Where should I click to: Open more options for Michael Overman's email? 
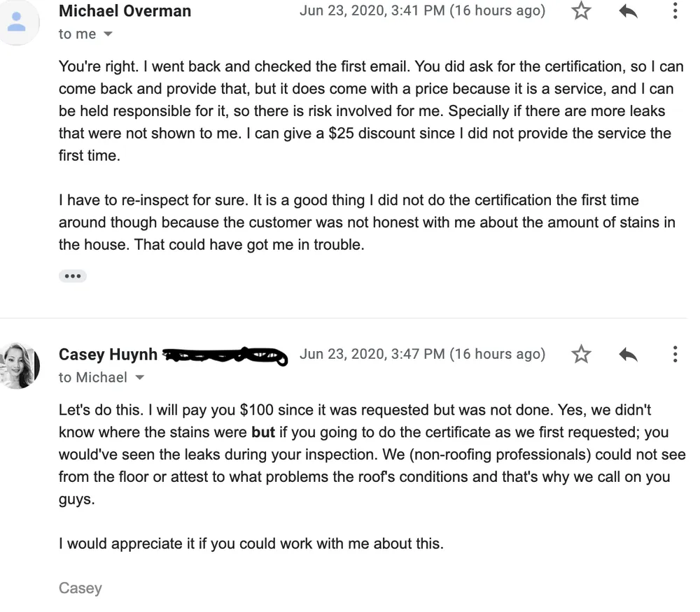(675, 11)
